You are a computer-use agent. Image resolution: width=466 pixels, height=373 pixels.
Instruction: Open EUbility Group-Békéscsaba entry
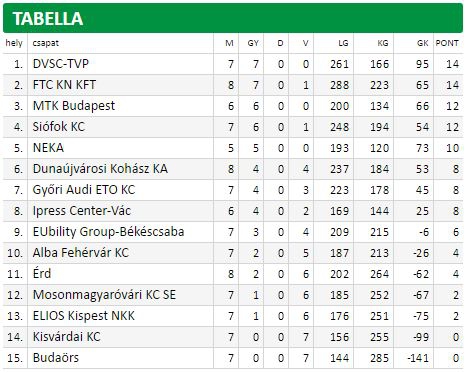click(x=108, y=232)
